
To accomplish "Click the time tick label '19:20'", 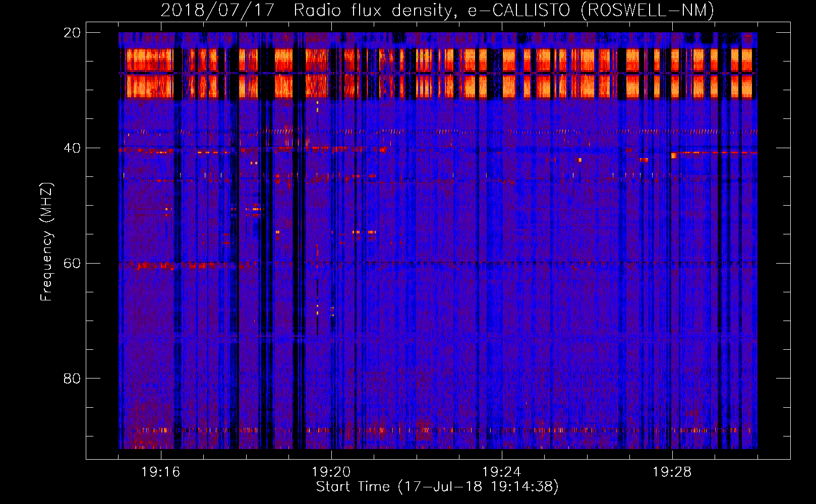I will click(331, 472).
